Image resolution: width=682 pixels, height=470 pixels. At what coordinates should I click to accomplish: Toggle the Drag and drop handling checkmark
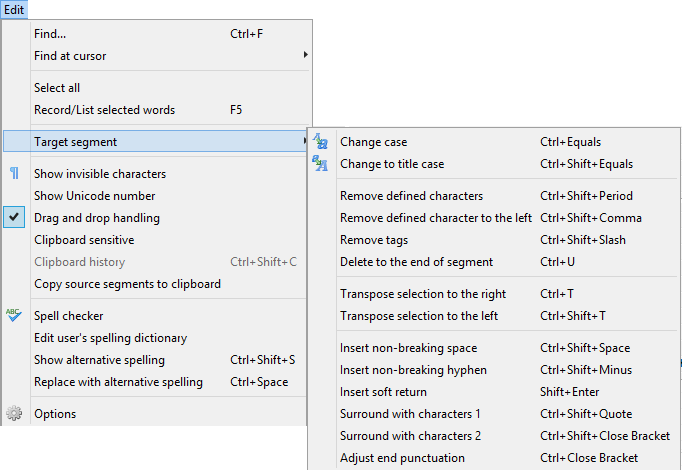point(14,218)
